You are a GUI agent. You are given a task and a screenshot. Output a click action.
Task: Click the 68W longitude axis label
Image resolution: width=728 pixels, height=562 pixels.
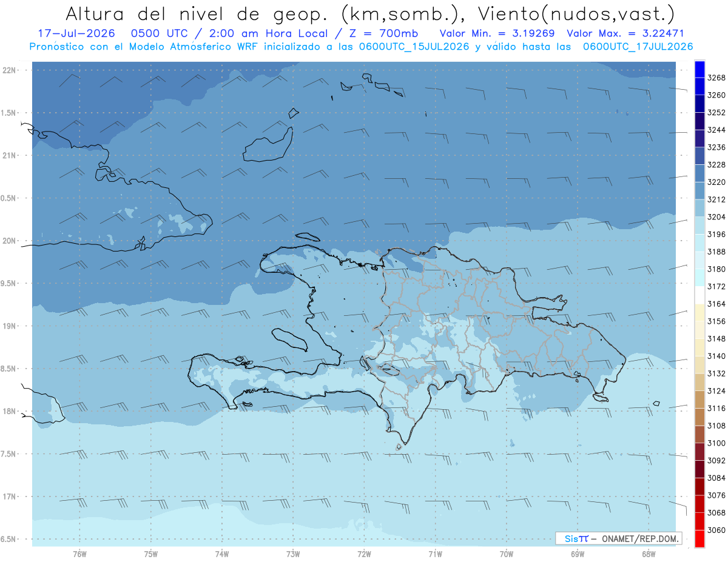[649, 554]
